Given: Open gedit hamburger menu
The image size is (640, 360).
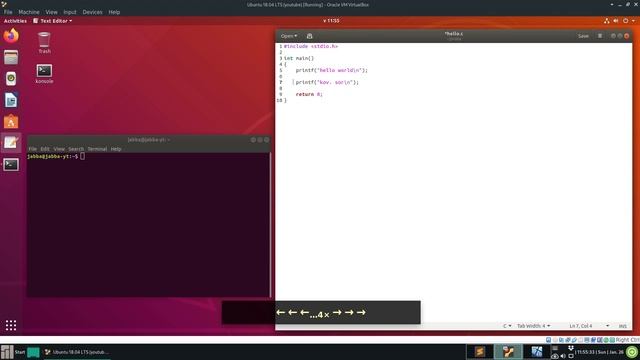Looking at the screenshot, I should coord(600,36).
